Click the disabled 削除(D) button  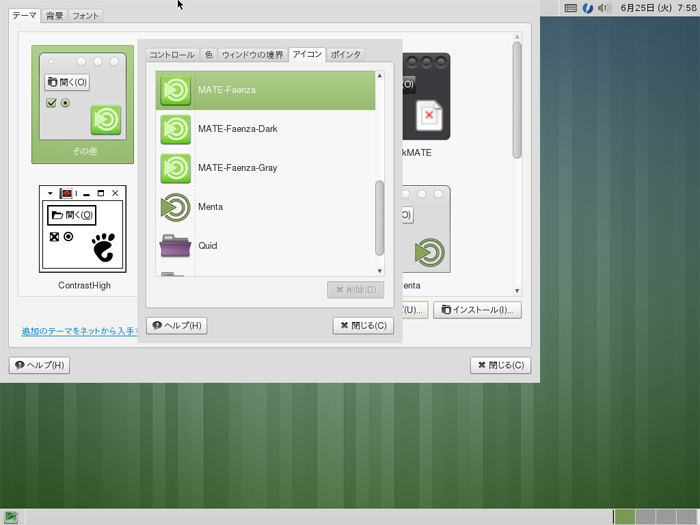[x=355, y=290]
